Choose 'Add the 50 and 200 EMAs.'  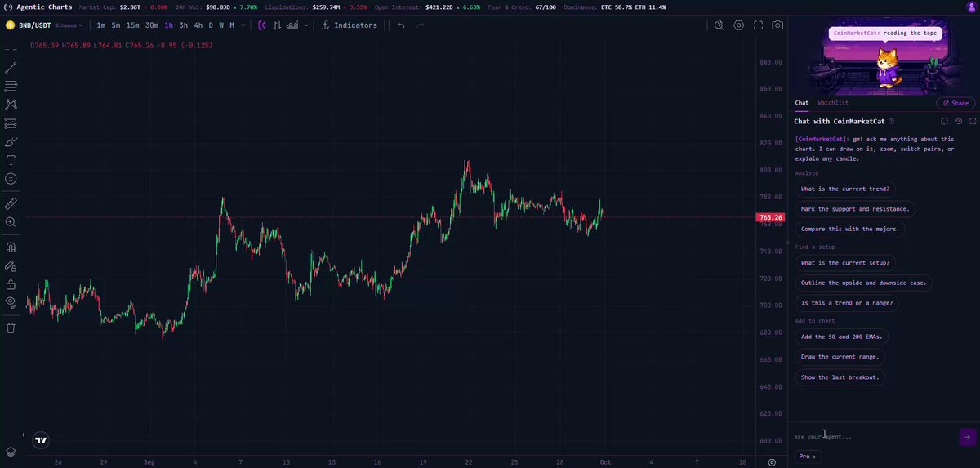coord(842,337)
